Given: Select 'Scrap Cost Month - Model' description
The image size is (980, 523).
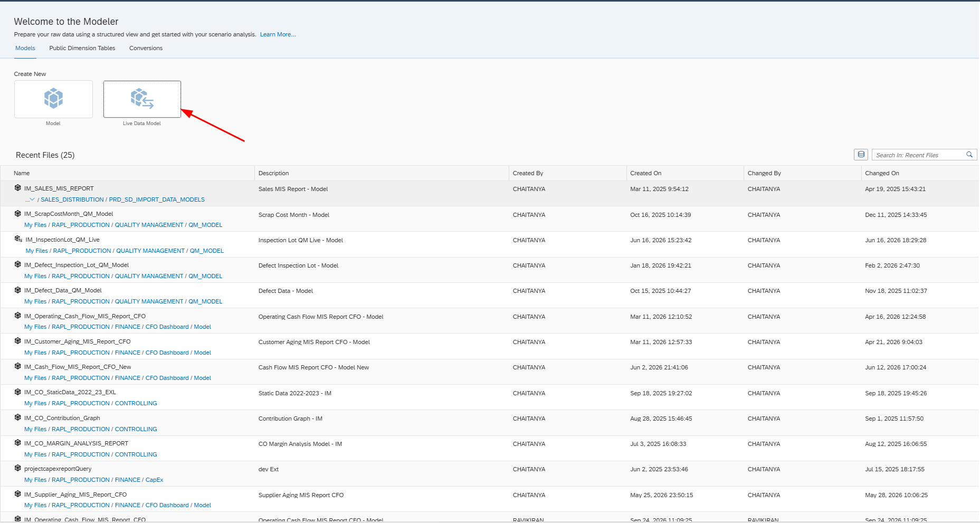Looking at the screenshot, I should point(293,215).
